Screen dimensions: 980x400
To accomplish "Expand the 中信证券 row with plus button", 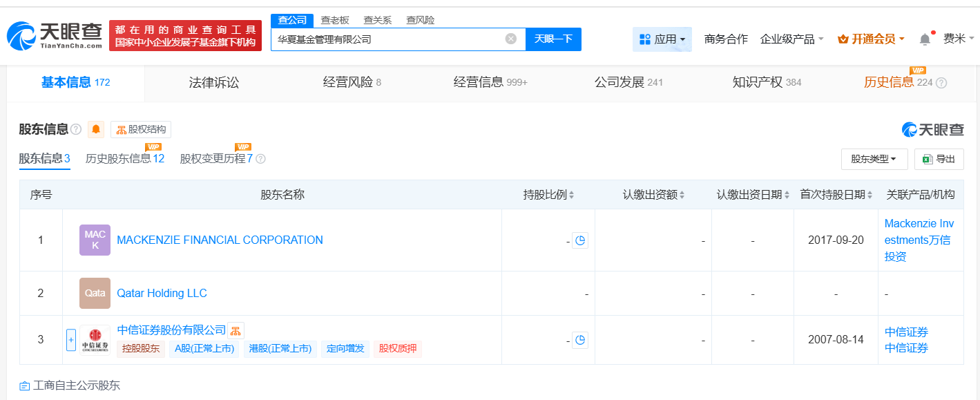I will [x=70, y=340].
